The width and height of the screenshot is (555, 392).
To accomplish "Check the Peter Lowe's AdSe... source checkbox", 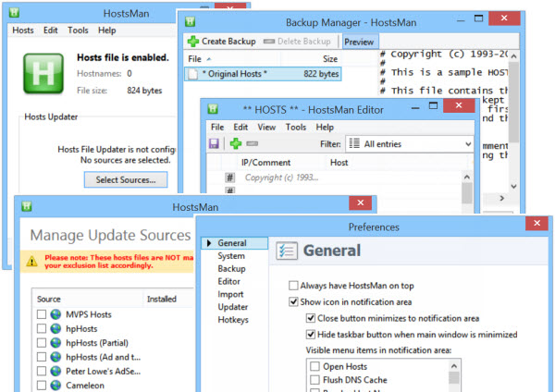I will pyautogui.click(x=42, y=371).
